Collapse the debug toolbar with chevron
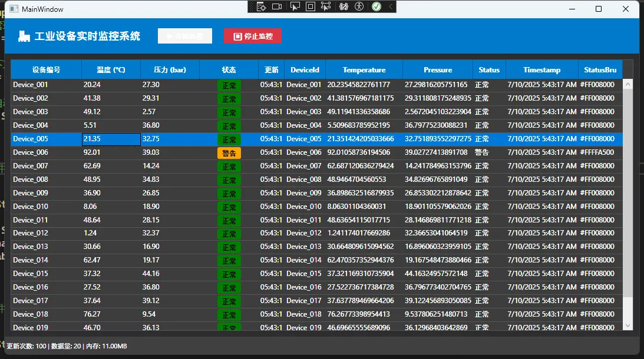Image resolution: width=644 pixels, height=359 pixels. pos(390,6)
